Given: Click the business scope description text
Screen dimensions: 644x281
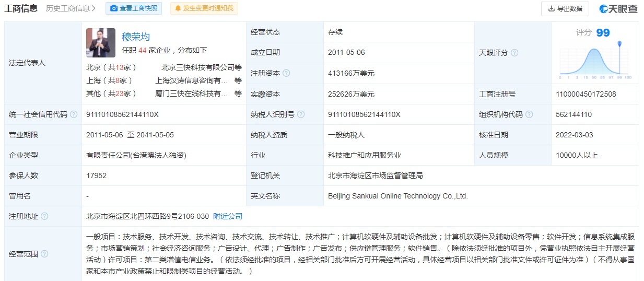Looking at the screenshot, I should [360, 254].
